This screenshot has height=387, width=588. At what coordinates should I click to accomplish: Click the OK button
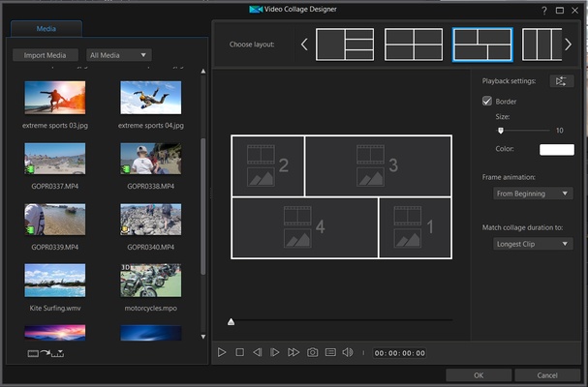(x=479, y=375)
